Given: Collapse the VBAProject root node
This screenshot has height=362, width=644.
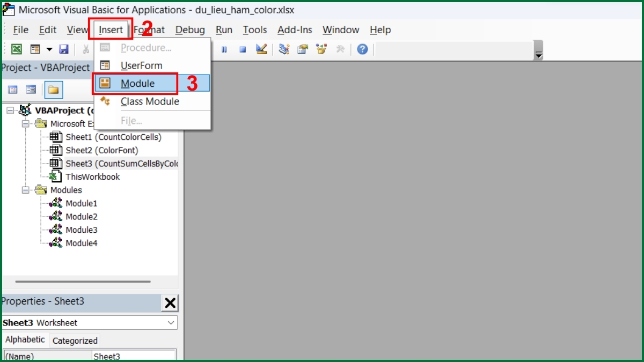Looking at the screenshot, I should click(10, 110).
